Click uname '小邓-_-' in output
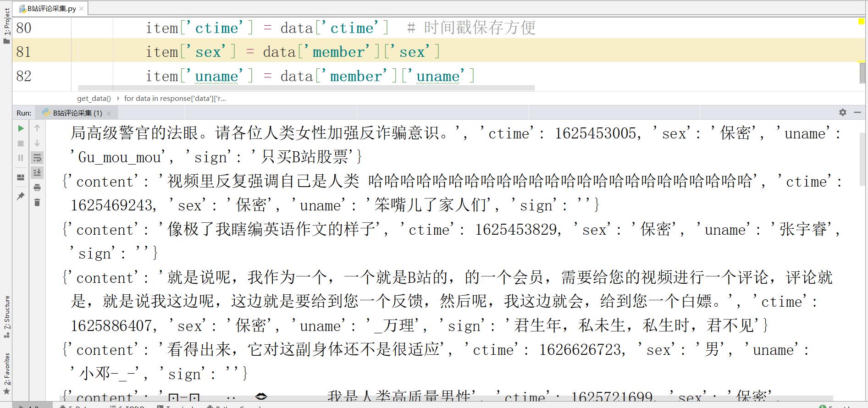 click(x=106, y=374)
